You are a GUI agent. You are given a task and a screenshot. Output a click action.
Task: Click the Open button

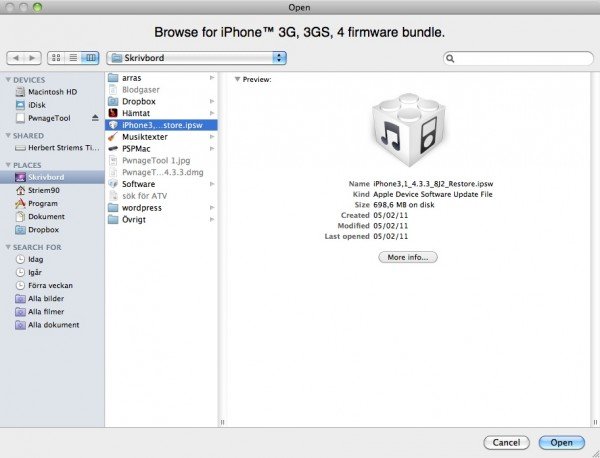pos(561,442)
